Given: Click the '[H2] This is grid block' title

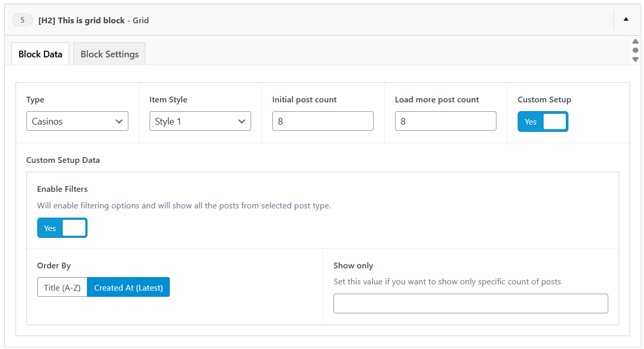Looking at the screenshot, I should (x=82, y=21).
